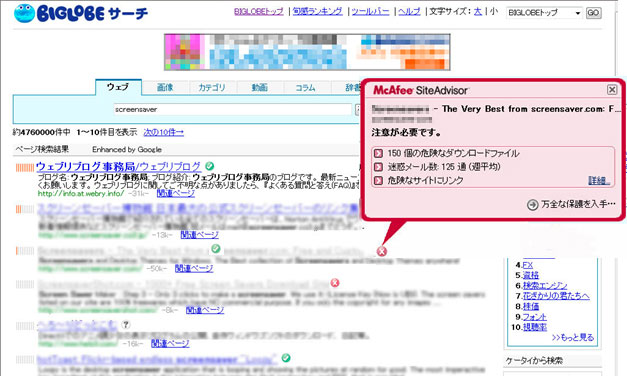Click the GO button
627x376 pixels.
(593, 13)
